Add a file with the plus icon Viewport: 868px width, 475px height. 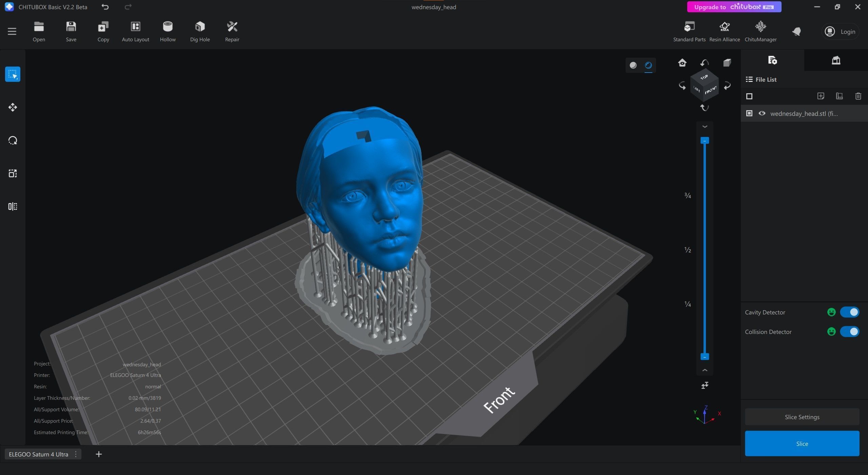(x=821, y=96)
